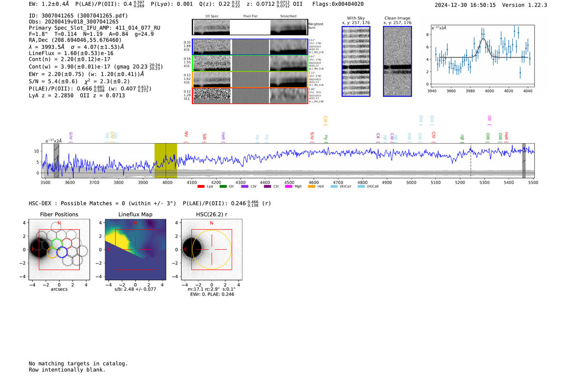Select the magenta MgII legend swatch
Image resolution: width=576 pixels, height=392 pixels.
[288, 187]
